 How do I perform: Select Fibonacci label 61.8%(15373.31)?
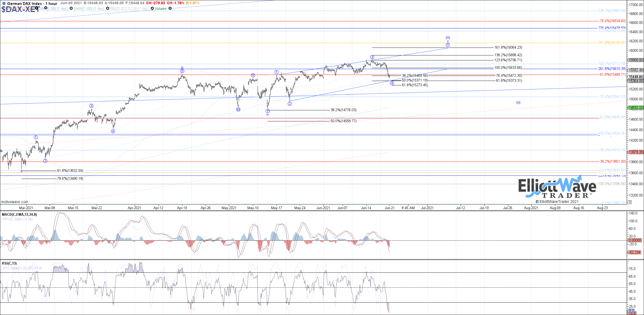[x=509, y=80]
